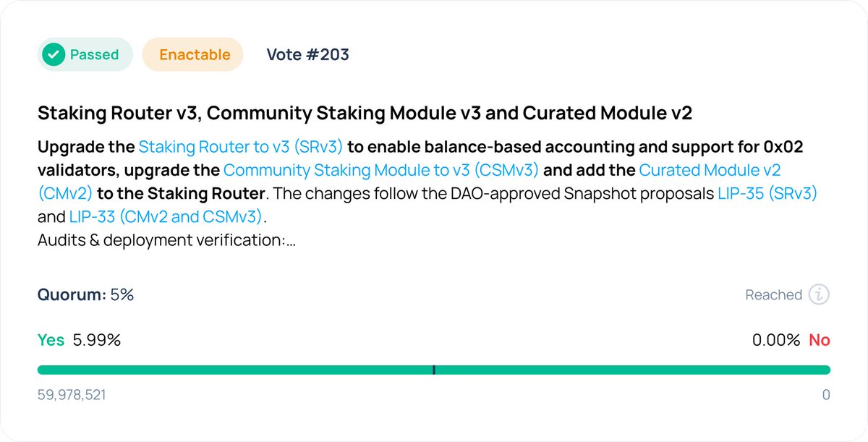
Task: Open the Staking Router to v3 (SRv3) link
Action: pos(241,147)
